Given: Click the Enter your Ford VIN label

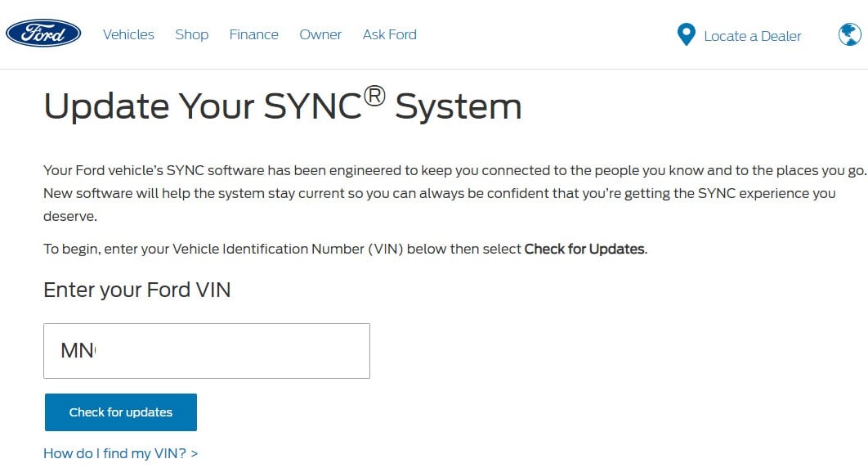Looking at the screenshot, I should (136, 290).
